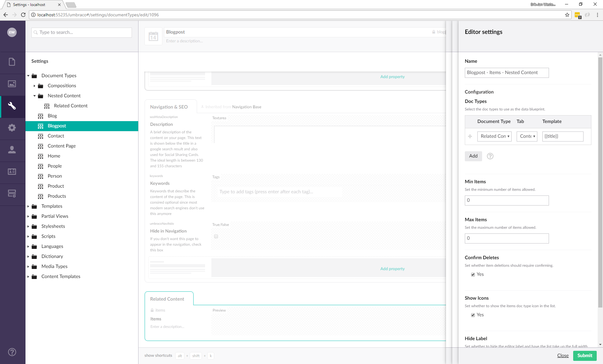Expand the Partial Views tree node

[x=28, y=216]
